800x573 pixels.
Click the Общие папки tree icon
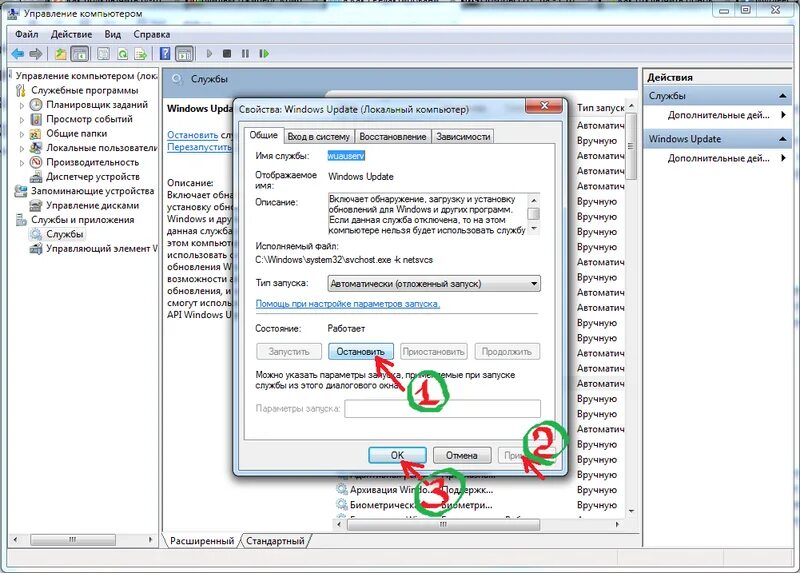35,134
